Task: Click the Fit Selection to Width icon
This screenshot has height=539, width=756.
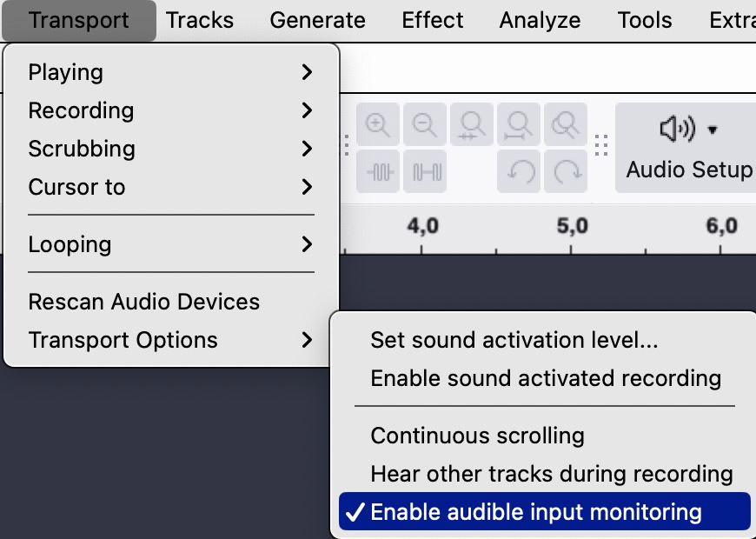Action: point(472,123)
